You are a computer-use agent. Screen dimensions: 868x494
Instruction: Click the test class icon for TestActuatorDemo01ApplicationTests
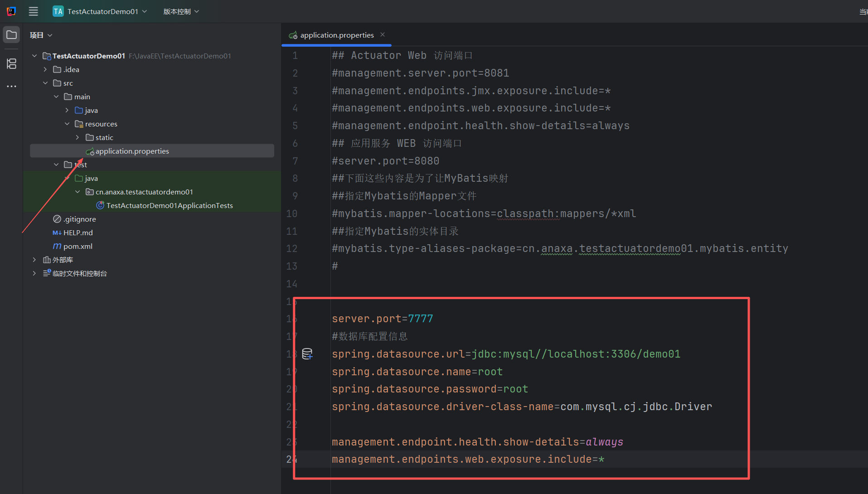coord(100,205)
